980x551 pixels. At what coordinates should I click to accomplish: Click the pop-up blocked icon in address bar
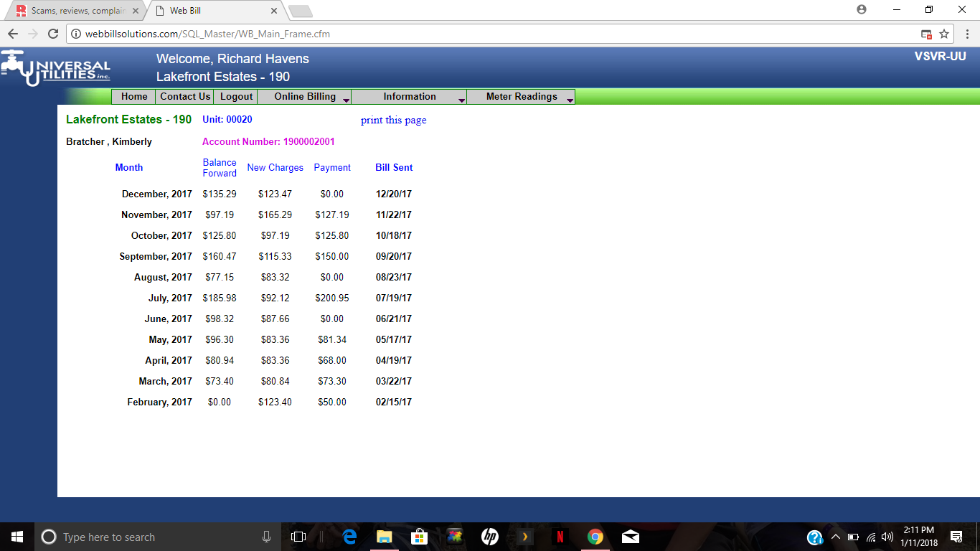point(927,34)
